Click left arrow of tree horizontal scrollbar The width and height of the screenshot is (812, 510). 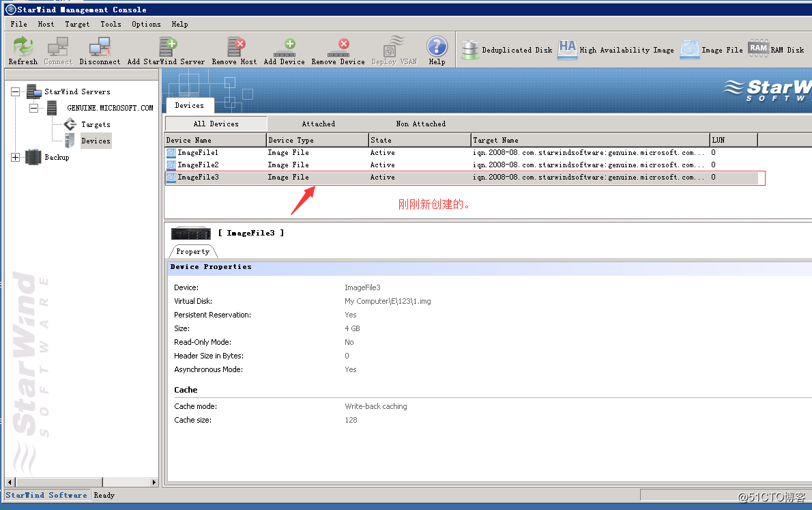click(10, 482)
